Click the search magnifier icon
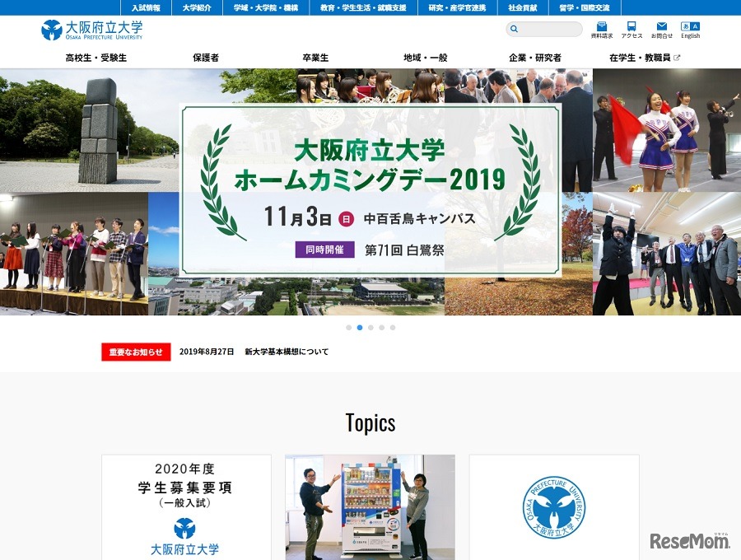The image size is (741, 560). click(515, 29)
